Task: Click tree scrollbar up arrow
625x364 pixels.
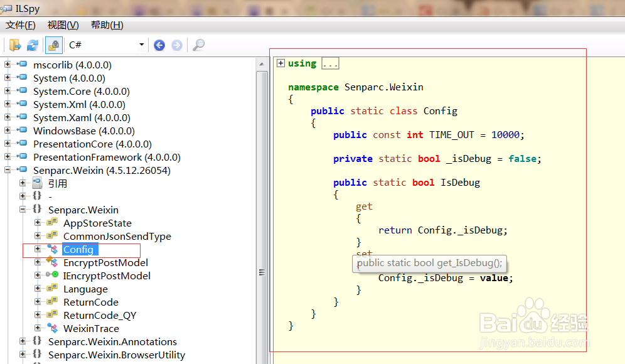Action: [262, 64]
